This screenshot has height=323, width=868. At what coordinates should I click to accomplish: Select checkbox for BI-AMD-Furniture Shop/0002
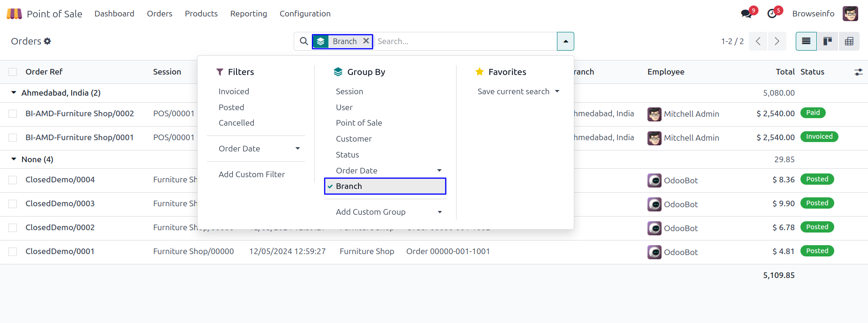[13, 114]
